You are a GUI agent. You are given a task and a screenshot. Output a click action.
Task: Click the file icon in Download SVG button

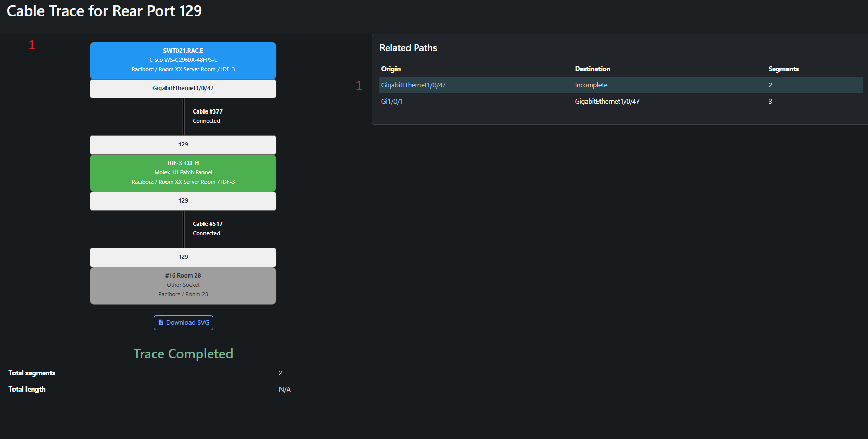[161, 323]
